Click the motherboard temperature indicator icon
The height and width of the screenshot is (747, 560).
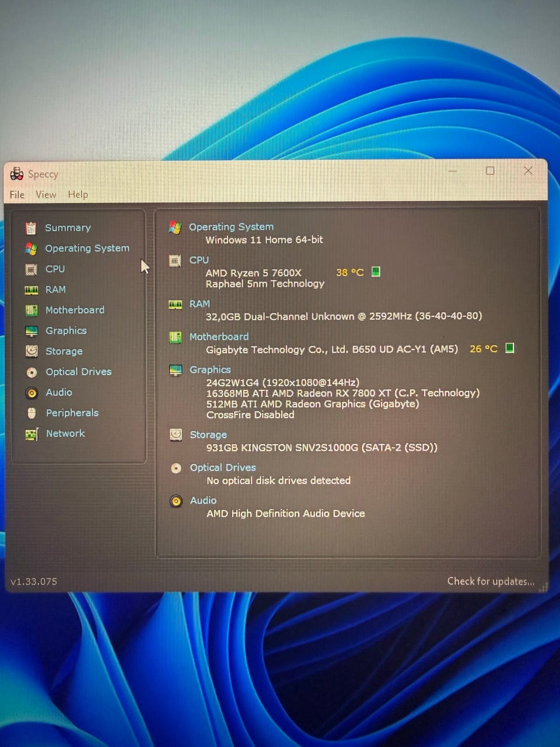[509, 348]
